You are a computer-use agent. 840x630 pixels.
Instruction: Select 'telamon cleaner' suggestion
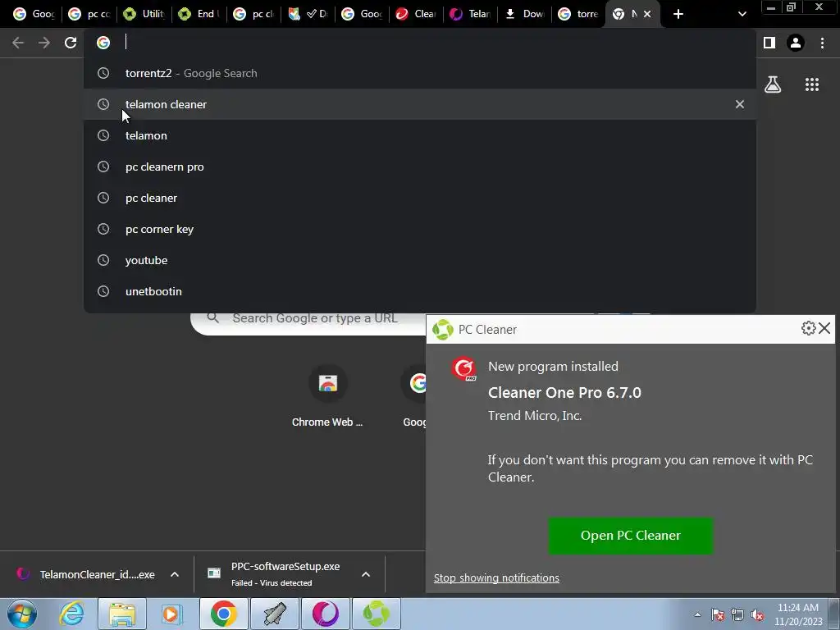(419, 104)
